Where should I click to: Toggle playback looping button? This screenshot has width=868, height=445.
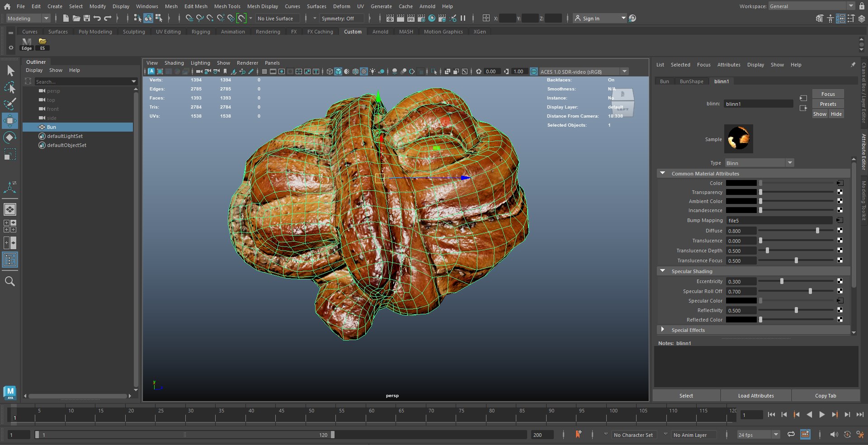(791, 434)
